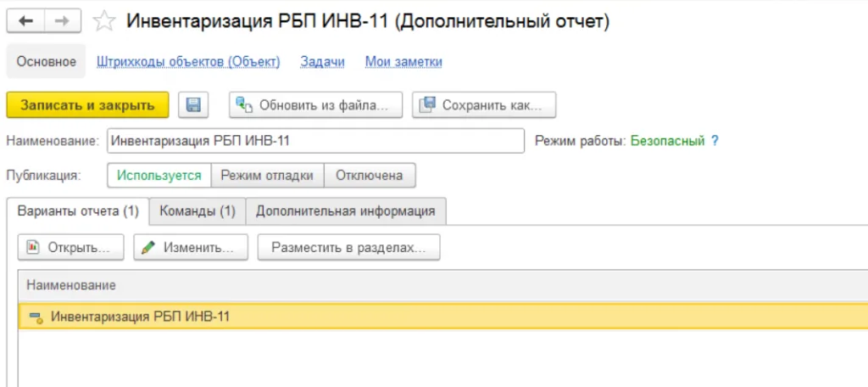This screenshot has width=868, height=387.
Task: Click the floppy disk save icon
Action: coord(193,104)
